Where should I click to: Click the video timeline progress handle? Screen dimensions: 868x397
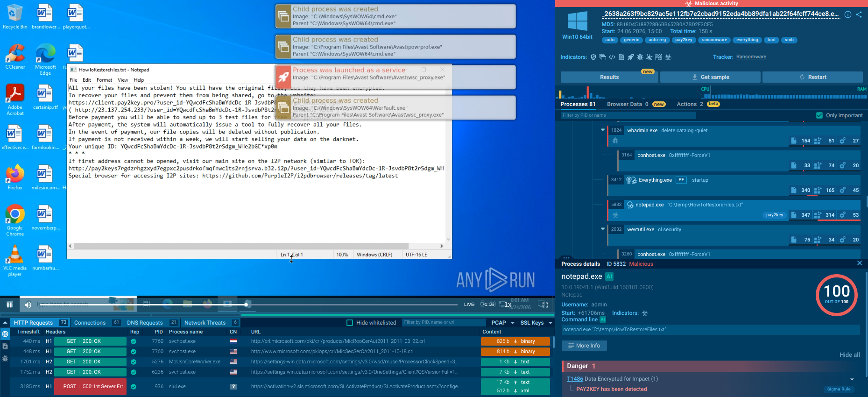click(x=246, y=305)
